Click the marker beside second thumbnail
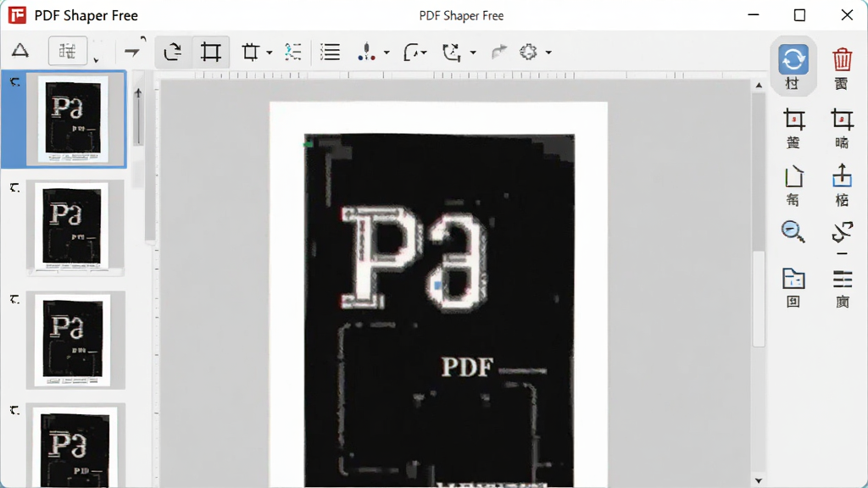Viewport: 868px width, 488px height. pos(15,188)
